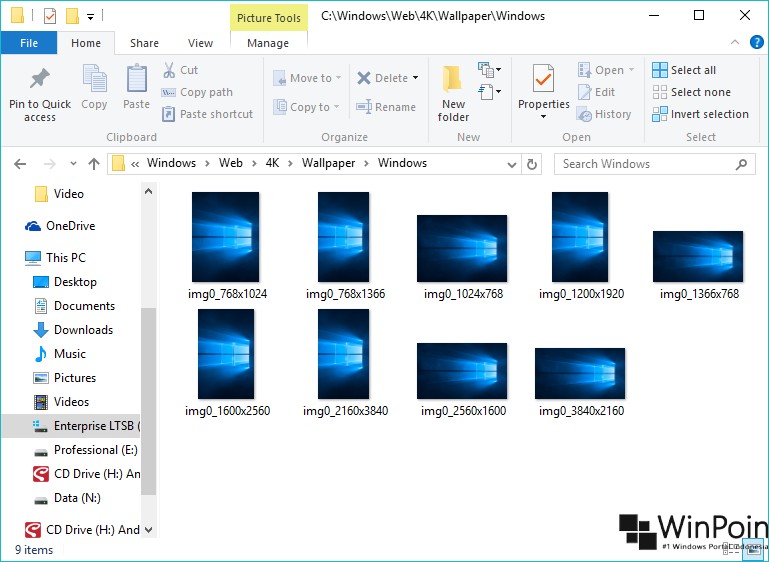Click Invert selection
Viewport: 769px width, 562px height.
tap(700, 114)
